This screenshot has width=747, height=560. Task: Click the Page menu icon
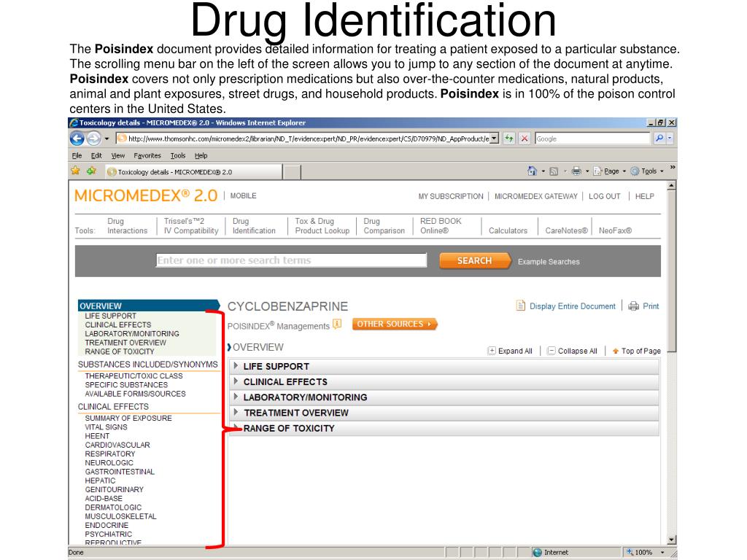pos(597,171)
